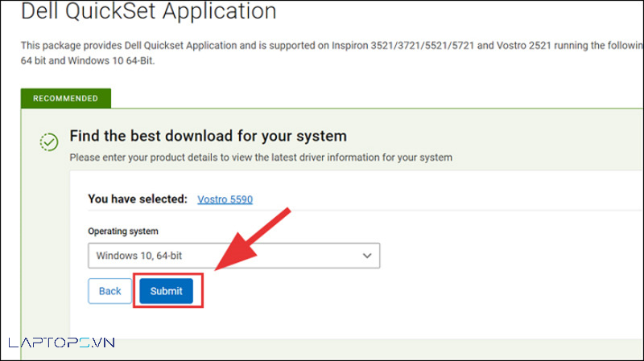Click the dropdown chevron arrow icon

(x=367, y=256)
